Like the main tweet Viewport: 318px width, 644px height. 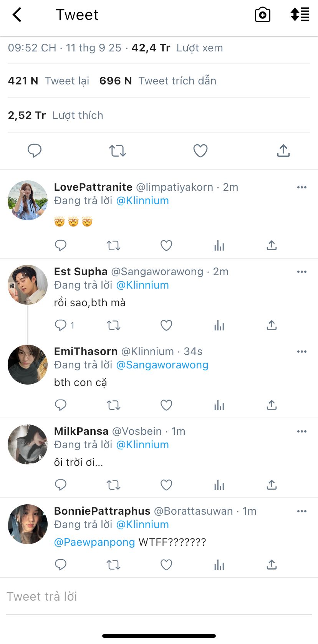pyautogui.click(x=200, y=150)
